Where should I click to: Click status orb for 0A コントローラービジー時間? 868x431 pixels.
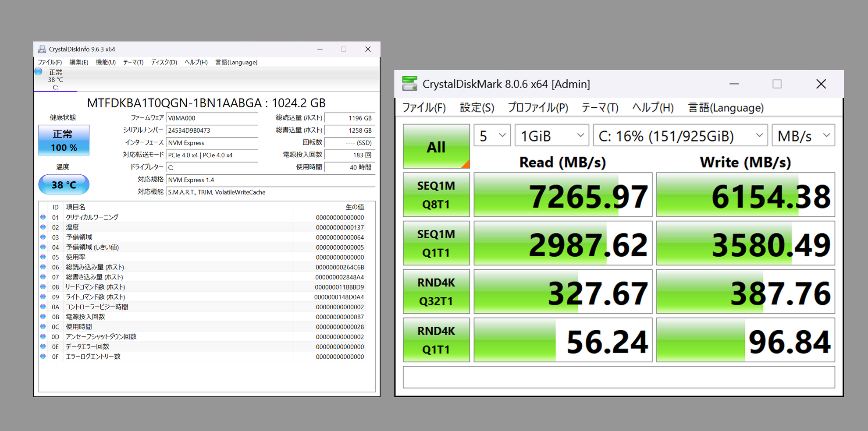click(43, 307)
